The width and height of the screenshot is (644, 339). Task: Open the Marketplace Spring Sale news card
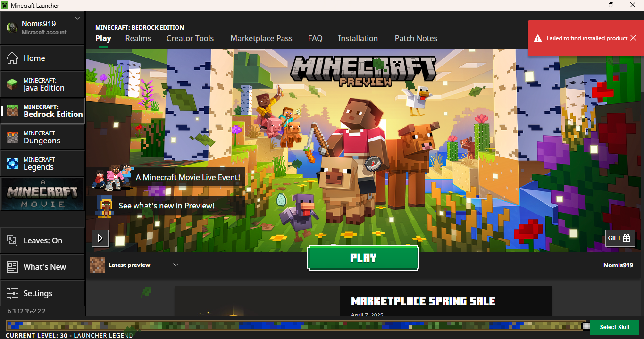click(363, 301)
